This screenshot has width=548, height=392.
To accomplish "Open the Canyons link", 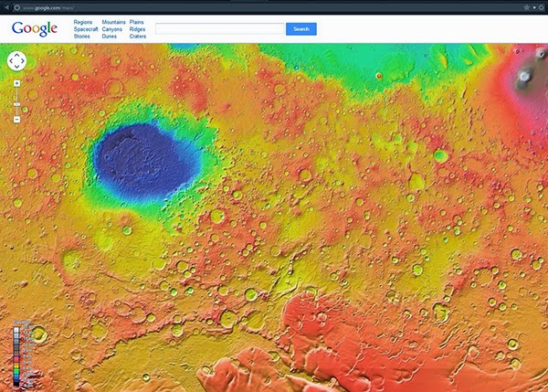I will (111, 29).
